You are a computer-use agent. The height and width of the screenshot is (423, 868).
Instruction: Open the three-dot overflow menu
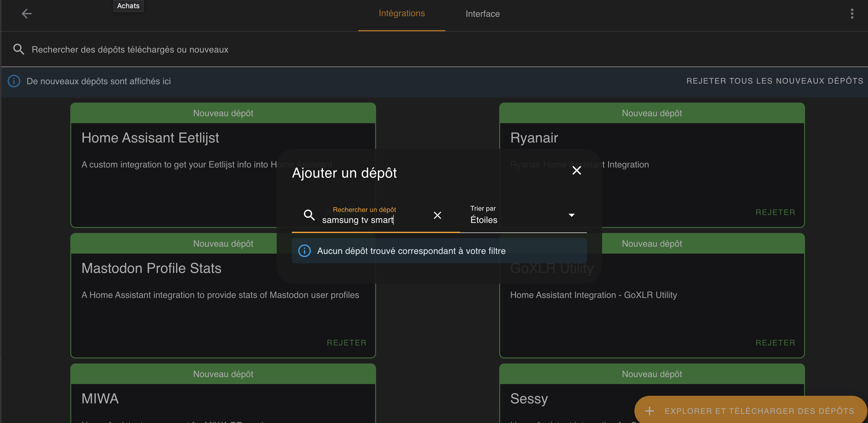(x=852, y=14)
